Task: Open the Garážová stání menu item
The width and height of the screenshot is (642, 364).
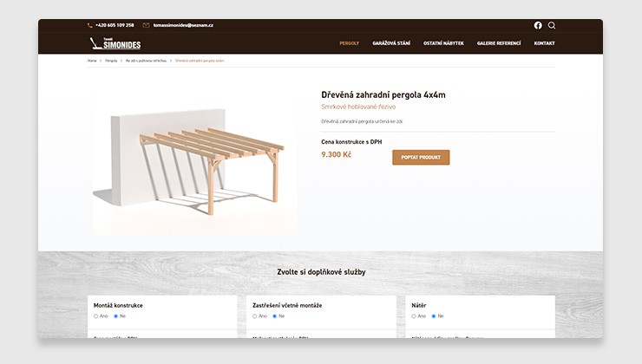Action: 391,43
